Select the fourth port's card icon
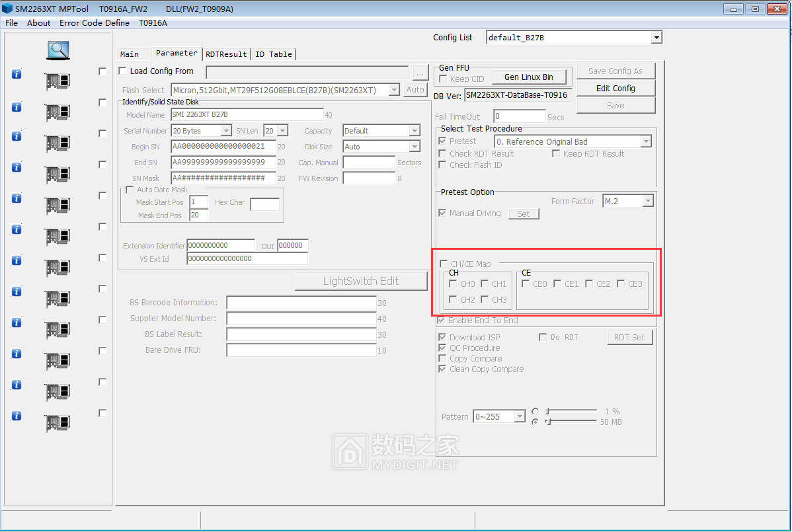792x532 pixels. click(57, 174)
